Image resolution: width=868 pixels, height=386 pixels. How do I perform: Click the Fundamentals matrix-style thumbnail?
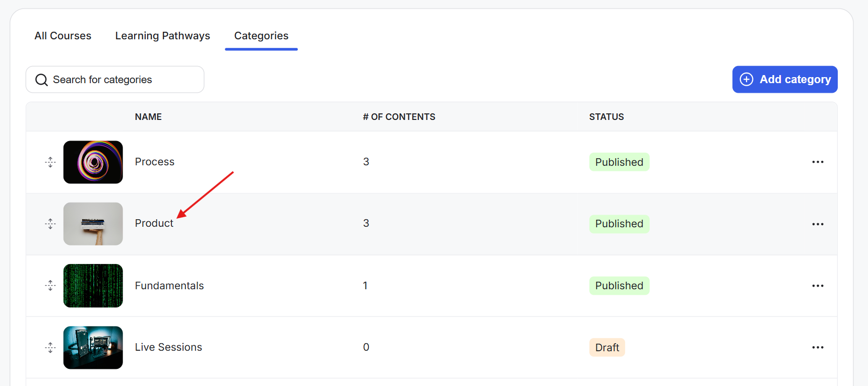click(93, 286)
